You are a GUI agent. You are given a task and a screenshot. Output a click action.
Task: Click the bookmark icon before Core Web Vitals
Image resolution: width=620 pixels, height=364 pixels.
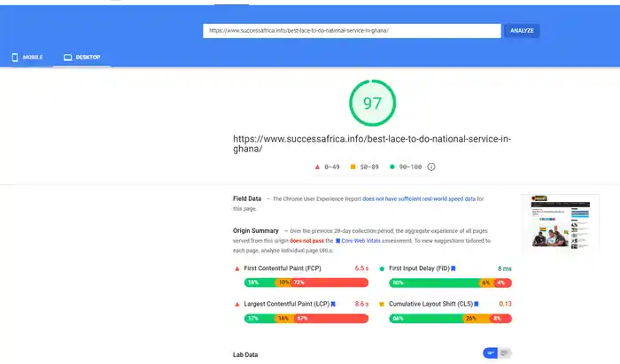click(x=337, y=241)
